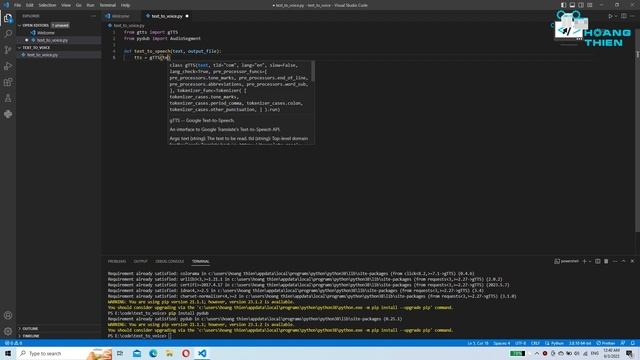Open notifications bell in status bar
Screen dimensions: 640x360
[633, 343]
